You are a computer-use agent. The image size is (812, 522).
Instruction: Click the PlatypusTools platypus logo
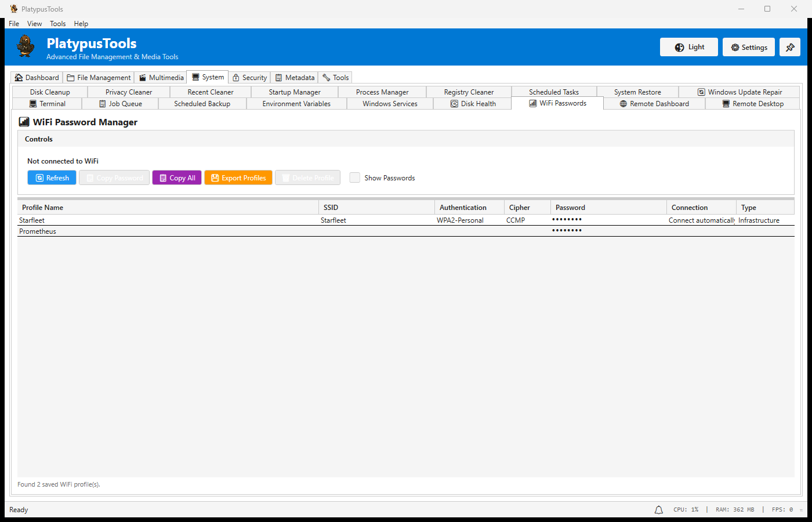coord(26,46)
